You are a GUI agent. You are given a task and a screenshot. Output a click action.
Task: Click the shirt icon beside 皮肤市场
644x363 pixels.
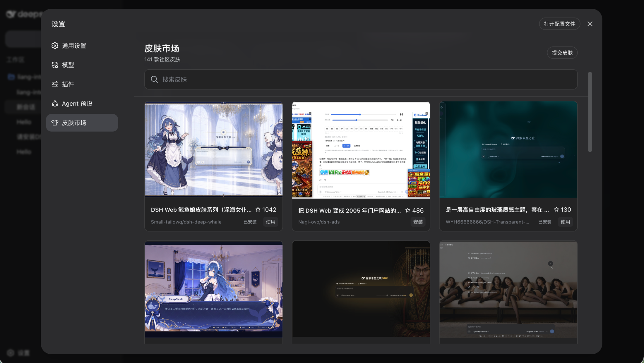coord(55,123)
